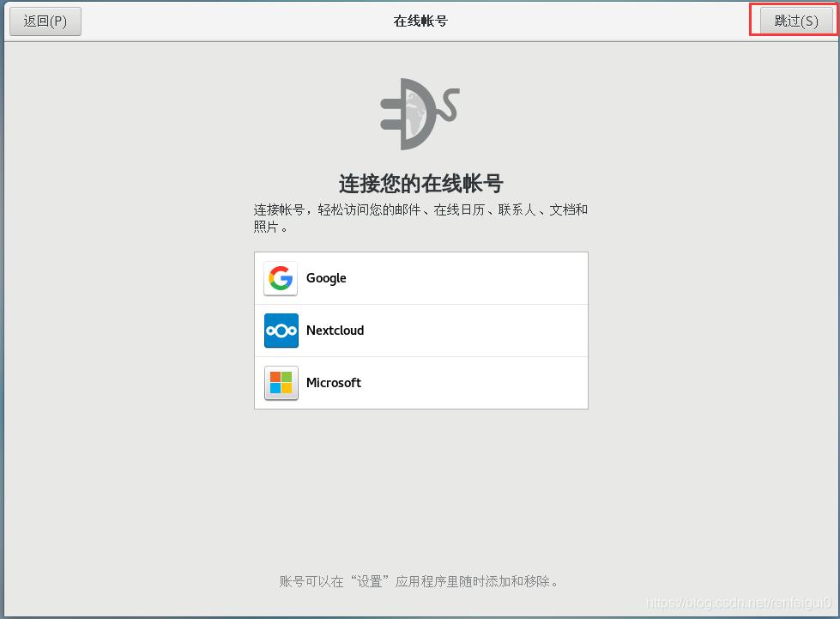The width and height of the screenshot is (840, 619).
Task: Click the description text below the heading
Action: (420, 216)
